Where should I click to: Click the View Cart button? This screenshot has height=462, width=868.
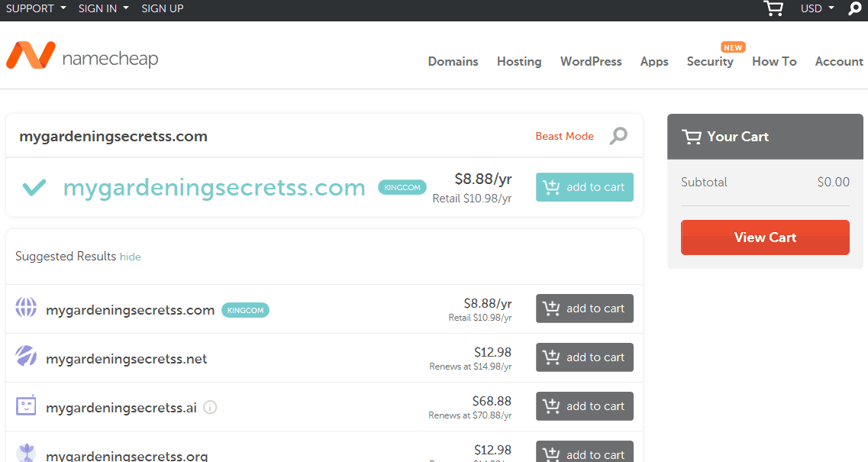pyautogui.click(x=765, y=237)
